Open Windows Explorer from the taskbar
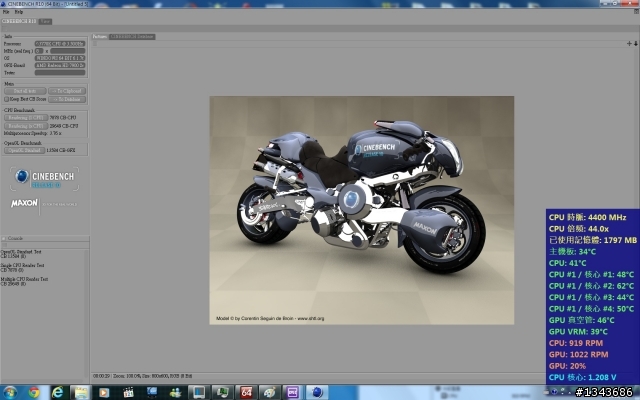Screen dimensions: 640x400 click(81, 393)
